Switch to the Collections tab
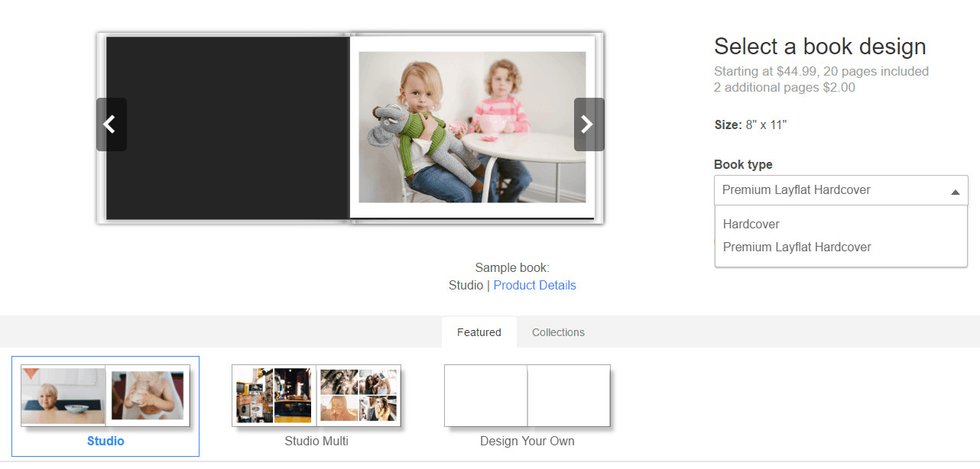The width and height of the screenshot is (980, 469). pyautogui.click(x=558, y=332)
